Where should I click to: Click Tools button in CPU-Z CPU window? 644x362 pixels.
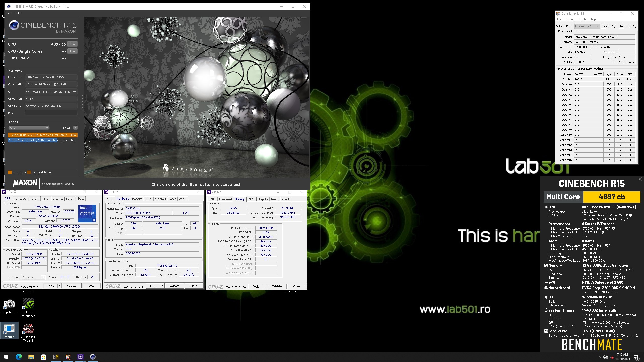coord(50,286)
